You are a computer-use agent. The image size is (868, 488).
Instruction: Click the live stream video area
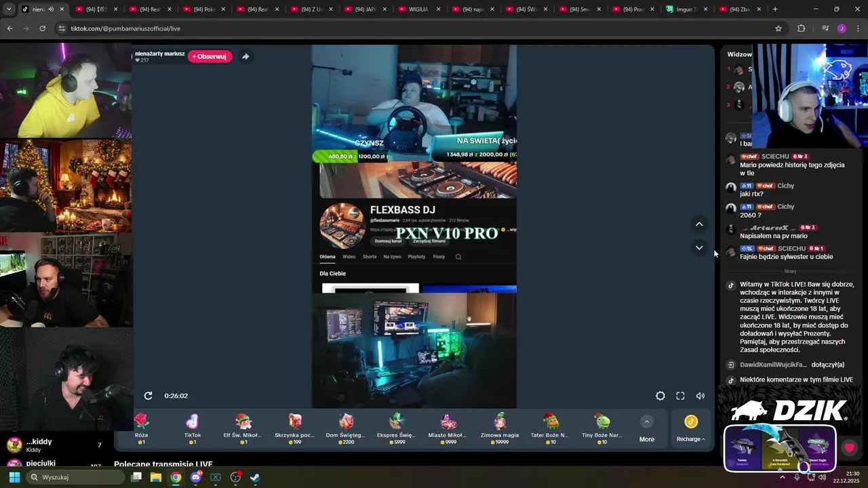(x=414, y=226)
